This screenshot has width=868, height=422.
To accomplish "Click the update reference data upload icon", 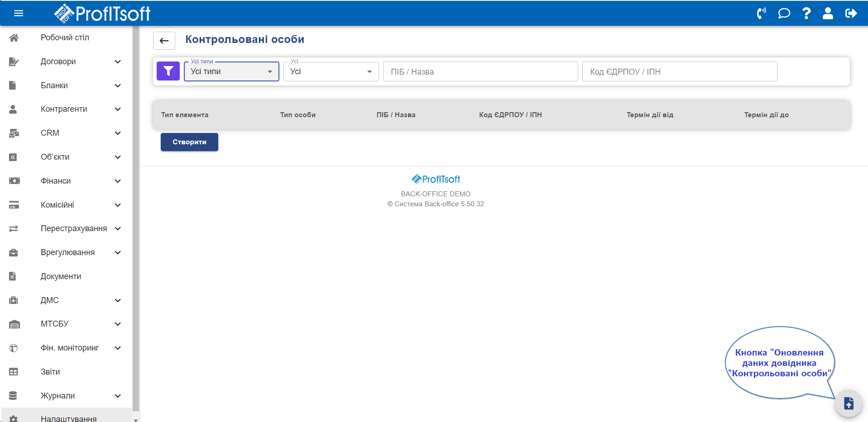I will (848, 403).
